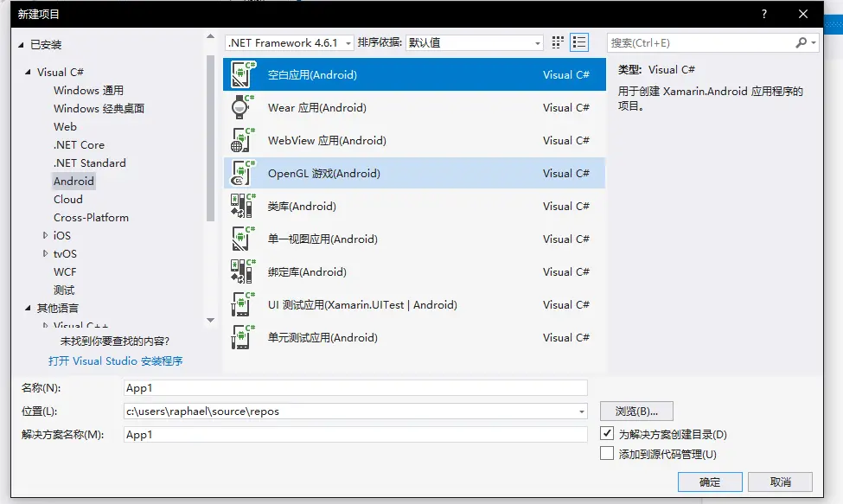
Task: Click the 浏览(B)... button
Action: point(636,411)
